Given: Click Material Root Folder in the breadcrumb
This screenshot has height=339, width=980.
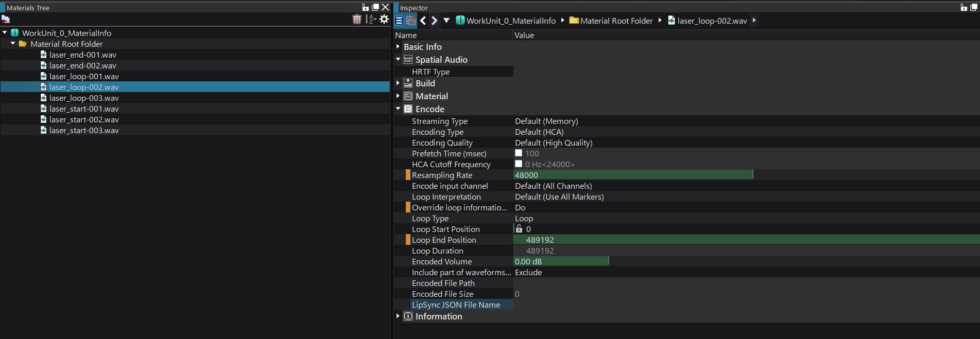Looking at the screenshot, I should tap(616, 21).
